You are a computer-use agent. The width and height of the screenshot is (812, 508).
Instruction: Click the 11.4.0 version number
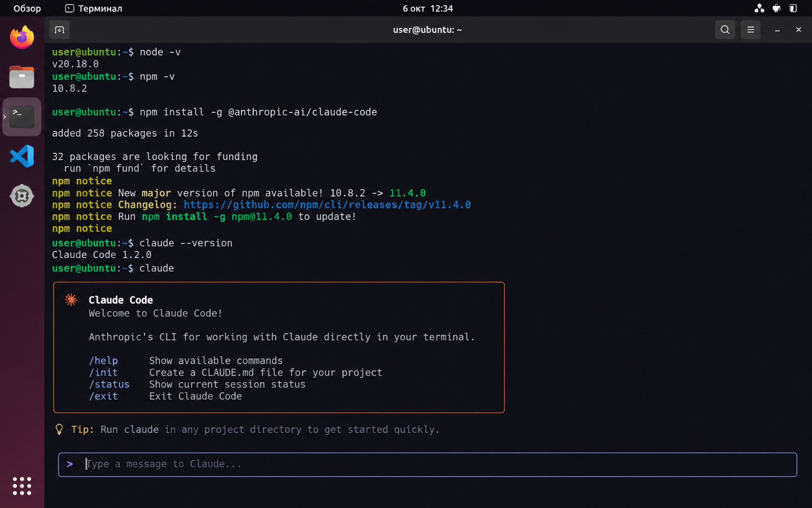407,193
